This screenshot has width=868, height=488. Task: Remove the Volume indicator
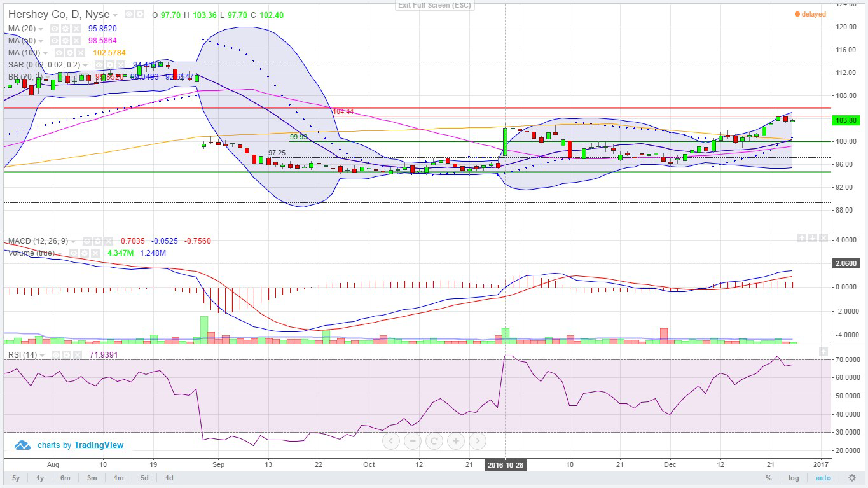coord(95,253)
